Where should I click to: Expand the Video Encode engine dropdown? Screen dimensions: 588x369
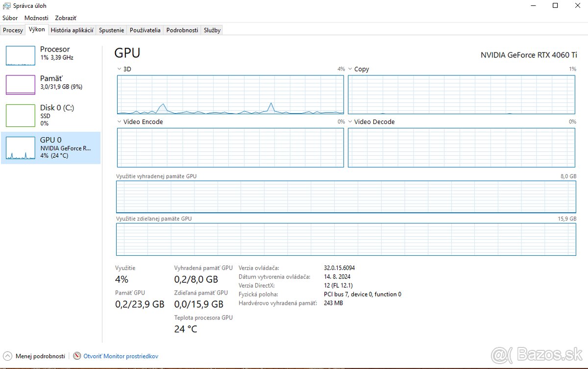coord(120,122)
